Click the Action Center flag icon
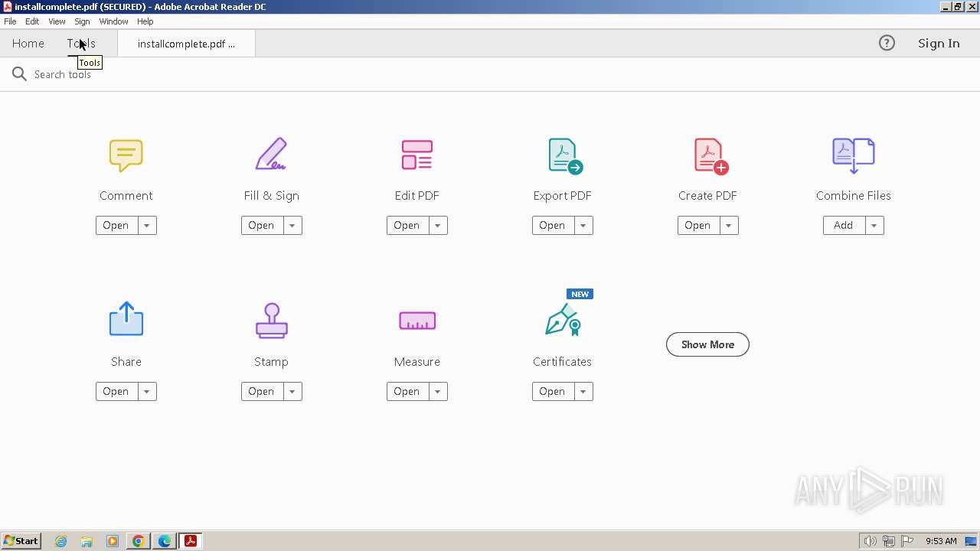The height and width of the screenshot is (551, 980). [907, 541]
